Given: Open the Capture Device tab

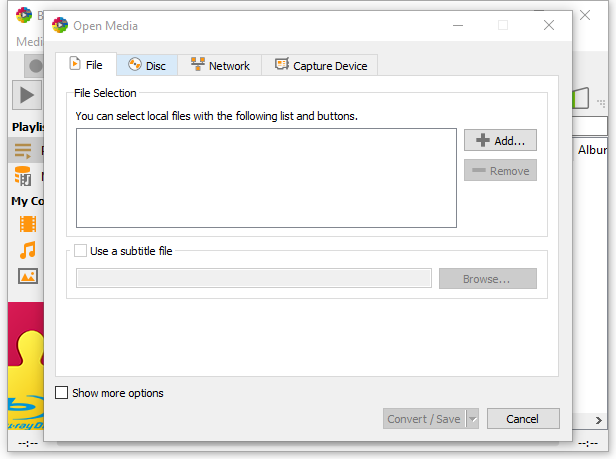Looking at the screenshot, I should point(321,66).
